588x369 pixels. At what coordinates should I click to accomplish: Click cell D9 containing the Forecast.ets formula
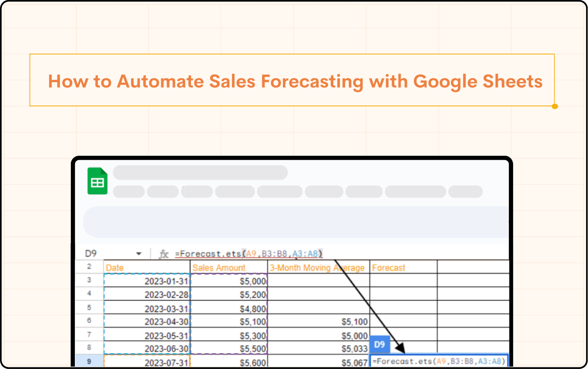pos(439,361)
